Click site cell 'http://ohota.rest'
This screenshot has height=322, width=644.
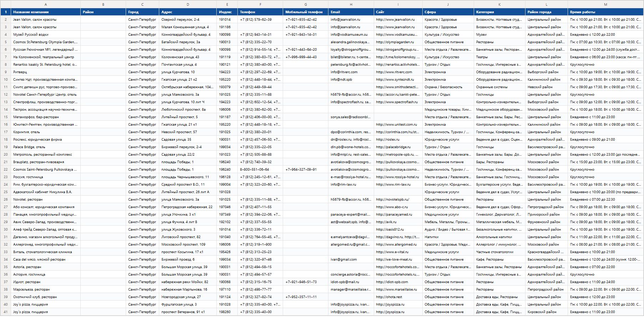tap(398, 297)
